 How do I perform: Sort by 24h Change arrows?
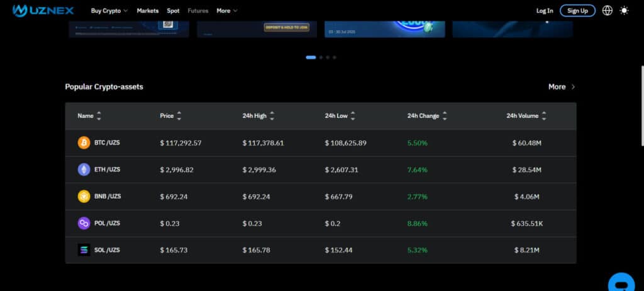(x=445, y=116)
